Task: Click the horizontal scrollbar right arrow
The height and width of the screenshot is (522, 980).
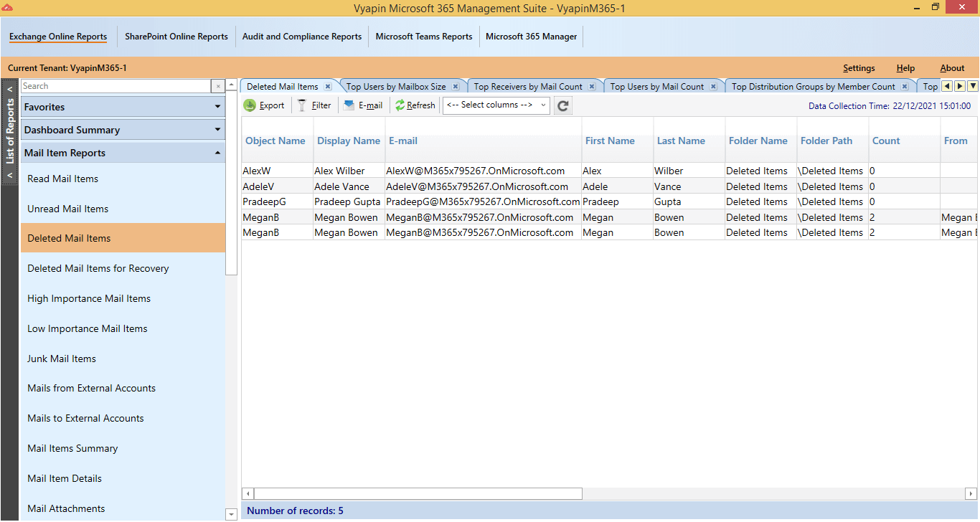Action: pyautogui.click(x=971, y=493)
